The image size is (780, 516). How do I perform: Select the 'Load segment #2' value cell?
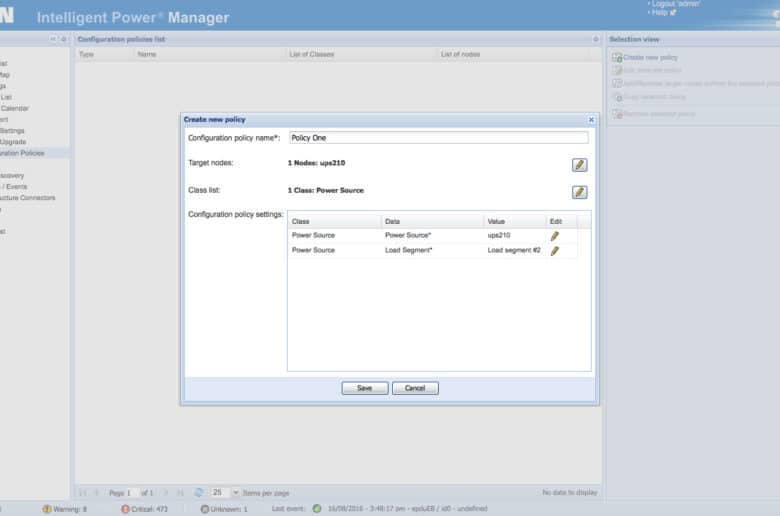514,250
